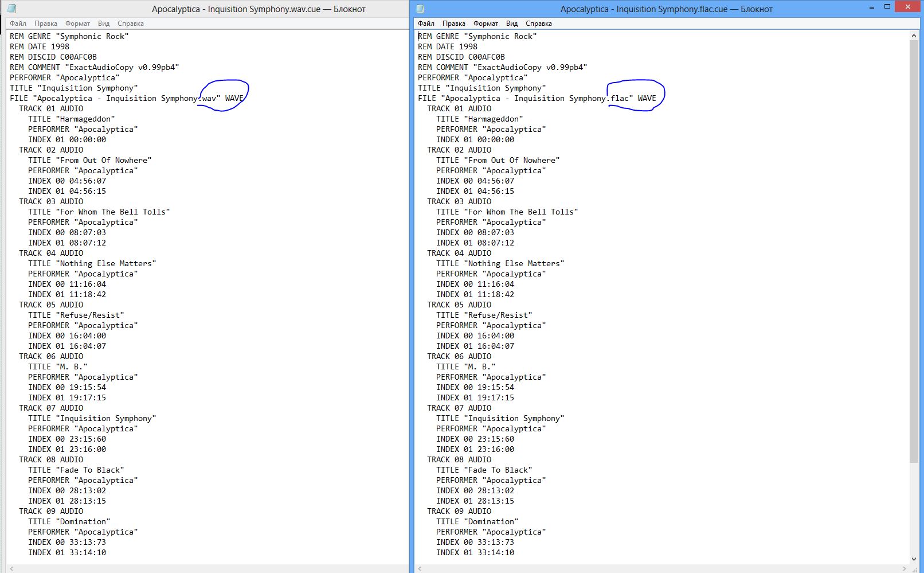Viewport: 924px width, 573px height.
Task: Open the Справка menu in the flac.cue window
Action: [x=539, y=24]
